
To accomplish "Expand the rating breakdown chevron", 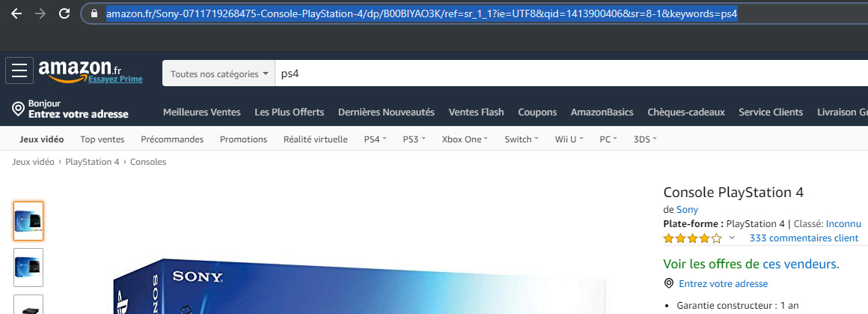I will tap(732, 238).
